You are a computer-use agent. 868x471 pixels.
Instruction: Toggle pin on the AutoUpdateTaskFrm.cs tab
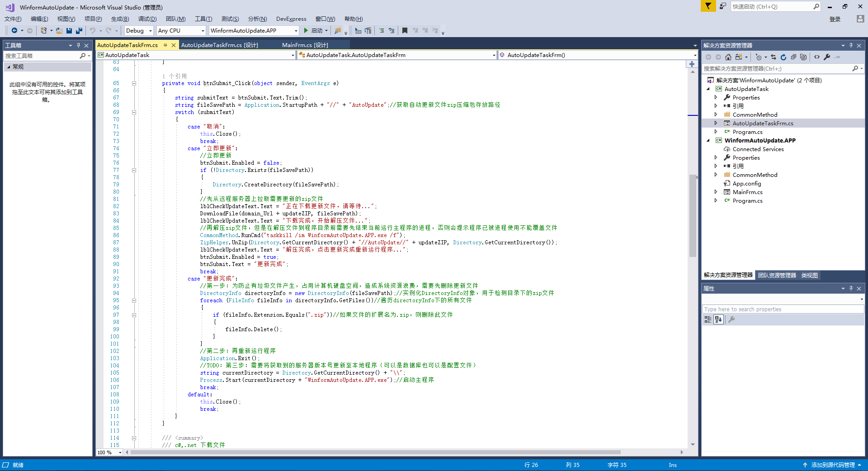coord(165,45)
